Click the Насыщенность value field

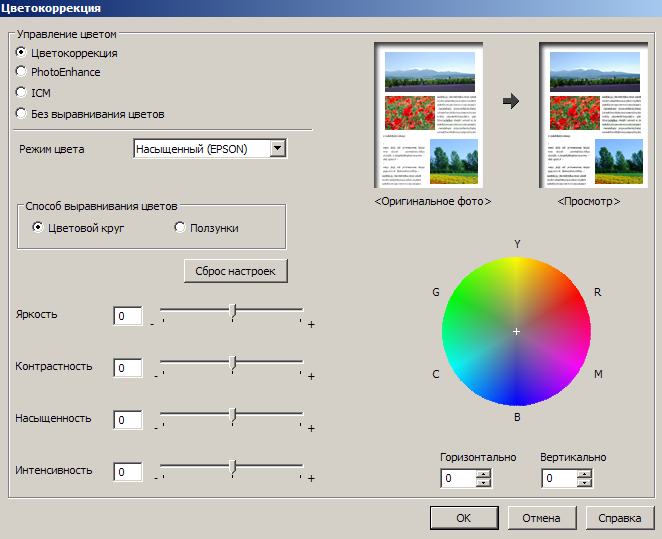[128, 420]
